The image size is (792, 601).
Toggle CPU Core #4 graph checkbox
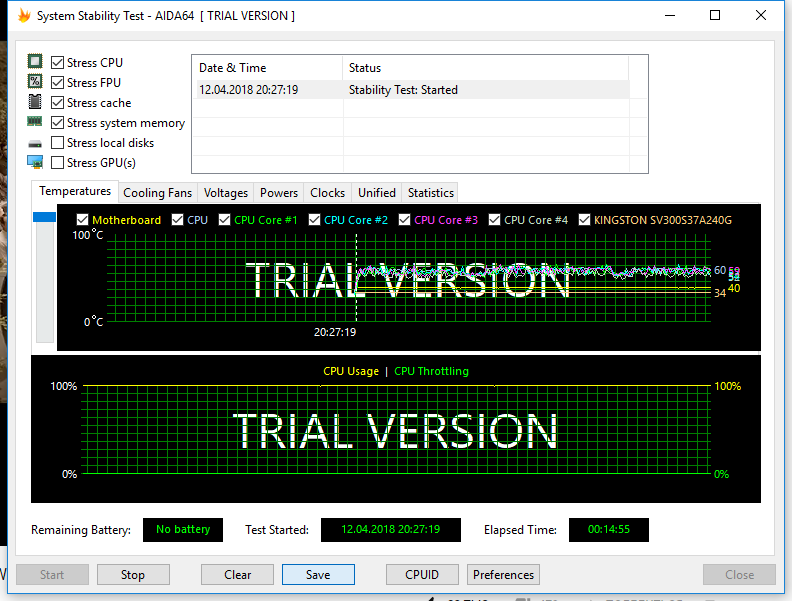494,220
